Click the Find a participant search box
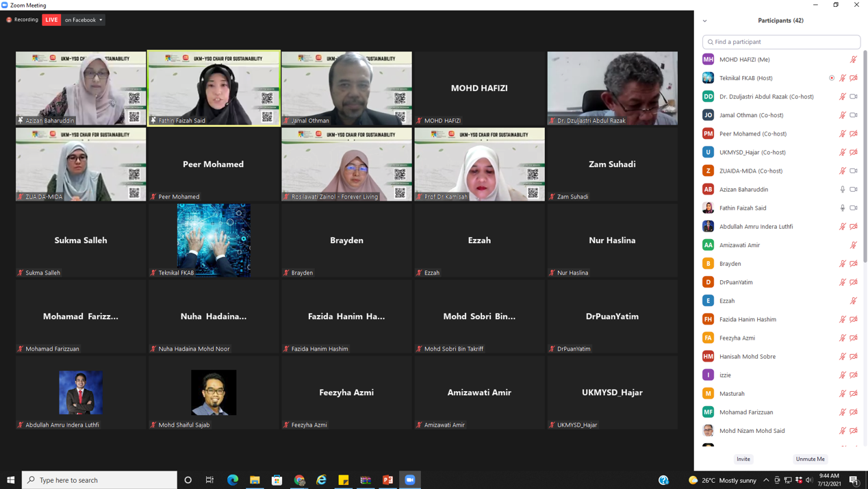The width and height of the screenshot is (868, 489). [781, 42]
